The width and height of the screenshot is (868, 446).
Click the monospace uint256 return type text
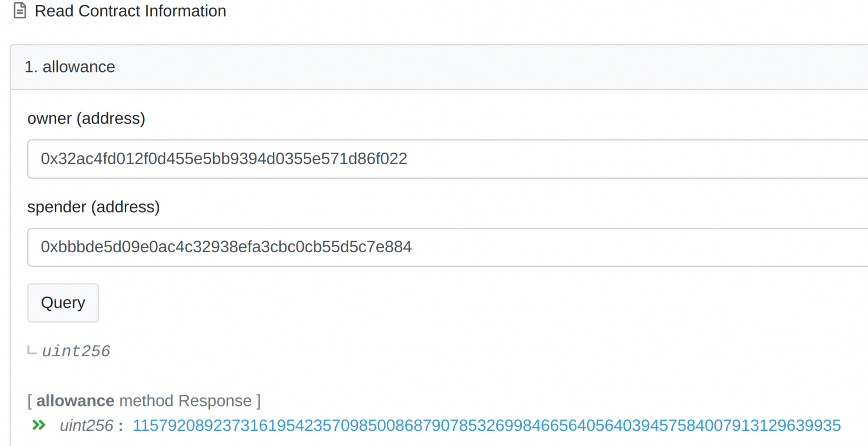click(x=76, y=351)
